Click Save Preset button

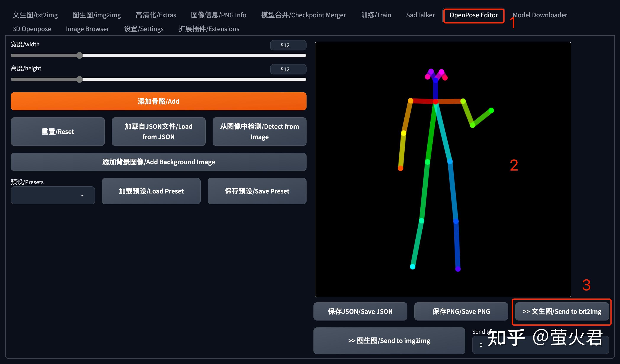pos(257,191)
